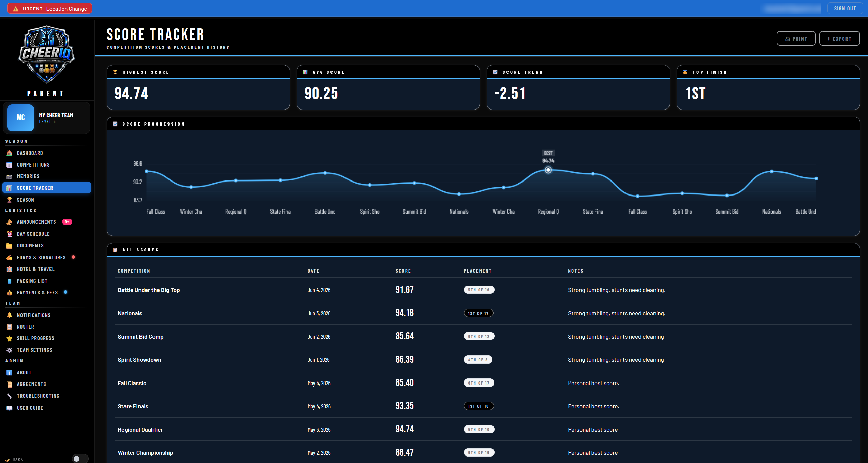Click the Day Schedule alarm clock icon
The width and height of the screenshot is (868, 463).
[10, 234]
